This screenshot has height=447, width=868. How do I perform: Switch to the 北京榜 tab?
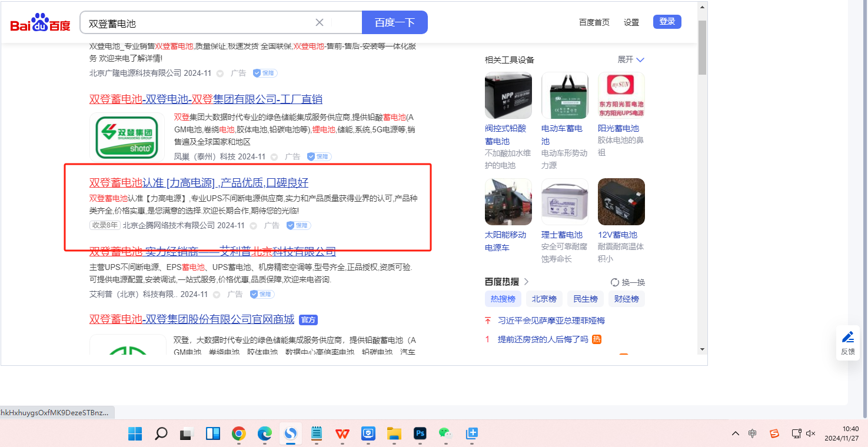544,299
